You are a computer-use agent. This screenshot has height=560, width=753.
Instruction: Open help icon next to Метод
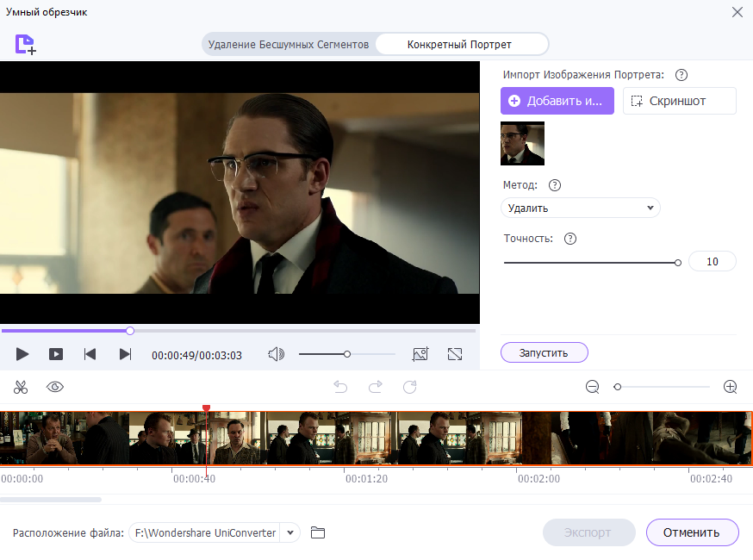point(555,185)
